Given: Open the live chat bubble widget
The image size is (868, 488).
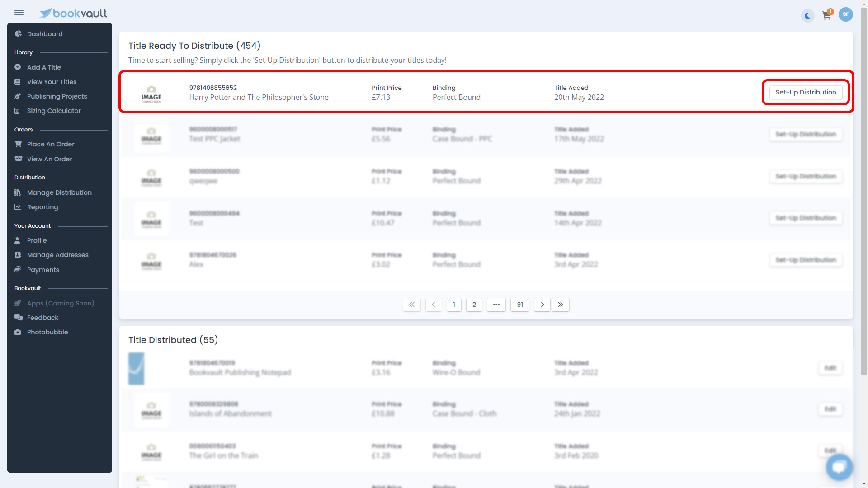Looking at the screenshot, I should click(x=839, y=467).
